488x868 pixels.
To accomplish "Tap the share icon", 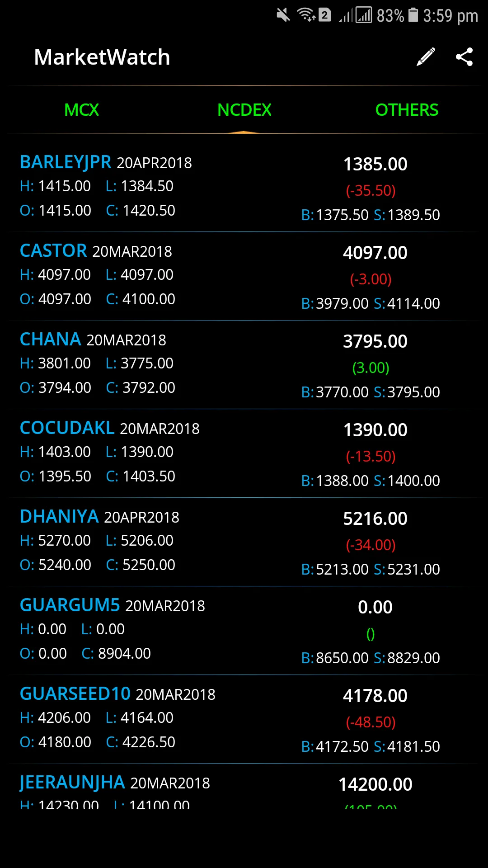I will (x=464, y=57).
